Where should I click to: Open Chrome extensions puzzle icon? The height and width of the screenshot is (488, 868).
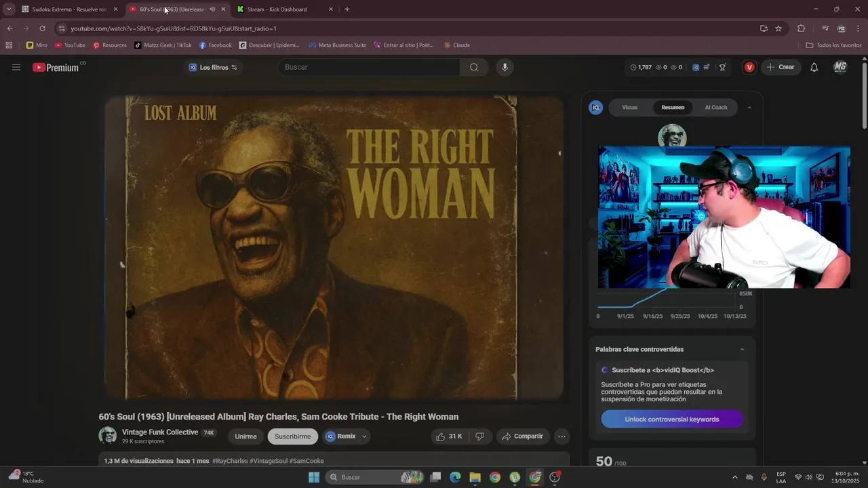tap(801, 28)
